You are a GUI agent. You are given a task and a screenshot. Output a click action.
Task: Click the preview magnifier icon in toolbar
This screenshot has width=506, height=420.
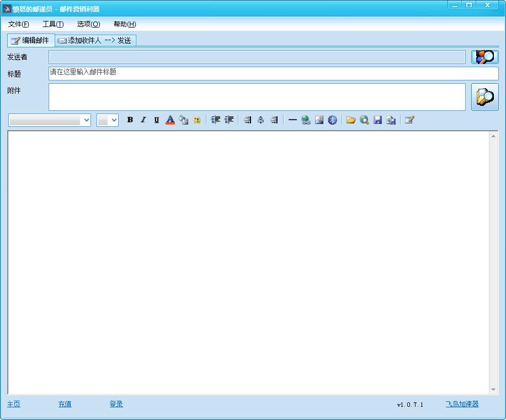(x=364, y=120)
